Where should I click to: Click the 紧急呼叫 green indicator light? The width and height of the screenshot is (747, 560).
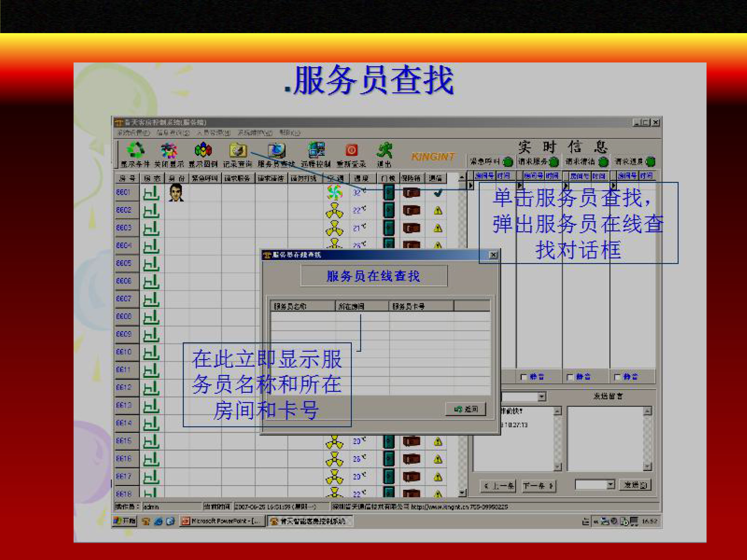tap(507, 162)
